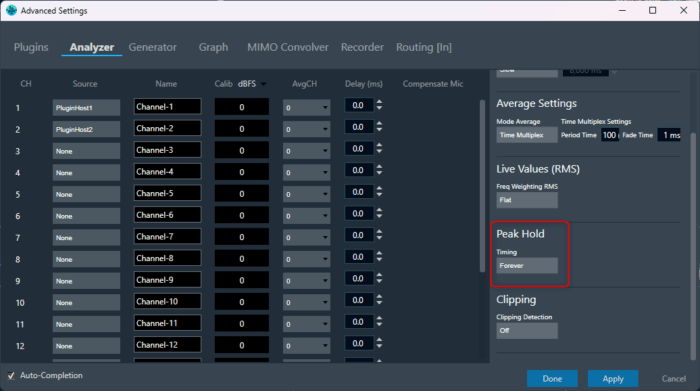The image size is (700, 391).
Task: Minimize the Advanced Settings window
Action: [x=622, y=10]
